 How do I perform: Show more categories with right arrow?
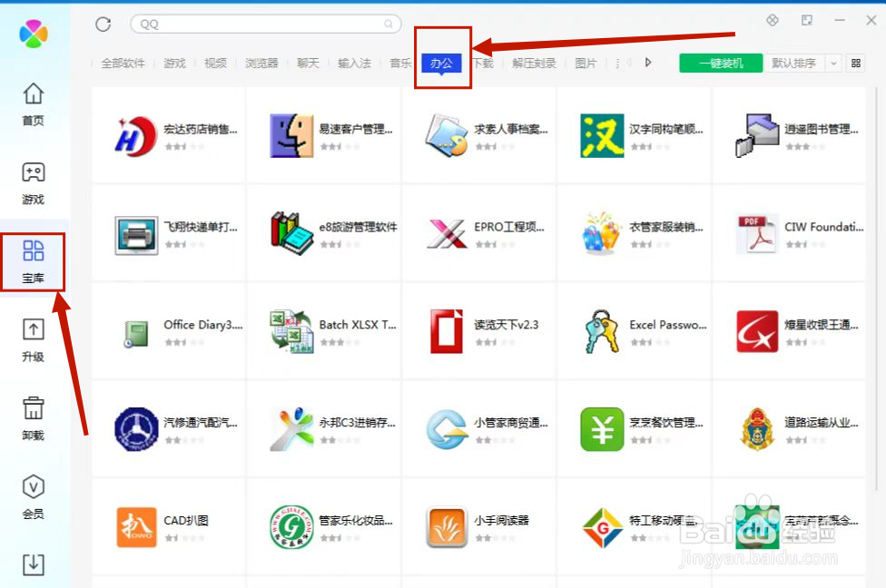pyautogui.click(x=648, y=62)
